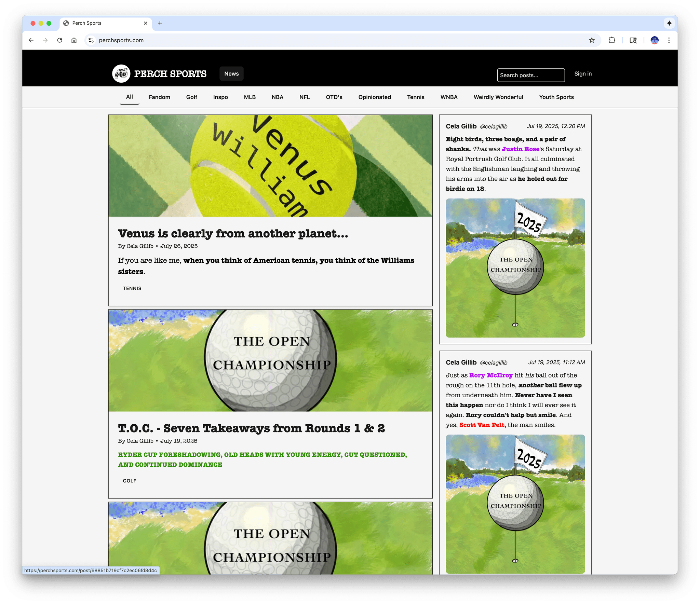700x604 pixels.
Task: Bookmark this page with the star icon
Action: point(592,40)
